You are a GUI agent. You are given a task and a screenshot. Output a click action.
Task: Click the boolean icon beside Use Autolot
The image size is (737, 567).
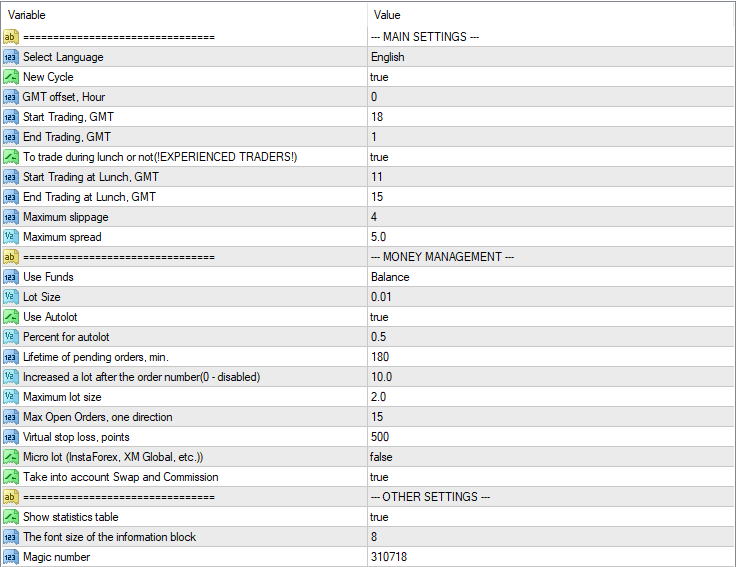pos(10,317)
